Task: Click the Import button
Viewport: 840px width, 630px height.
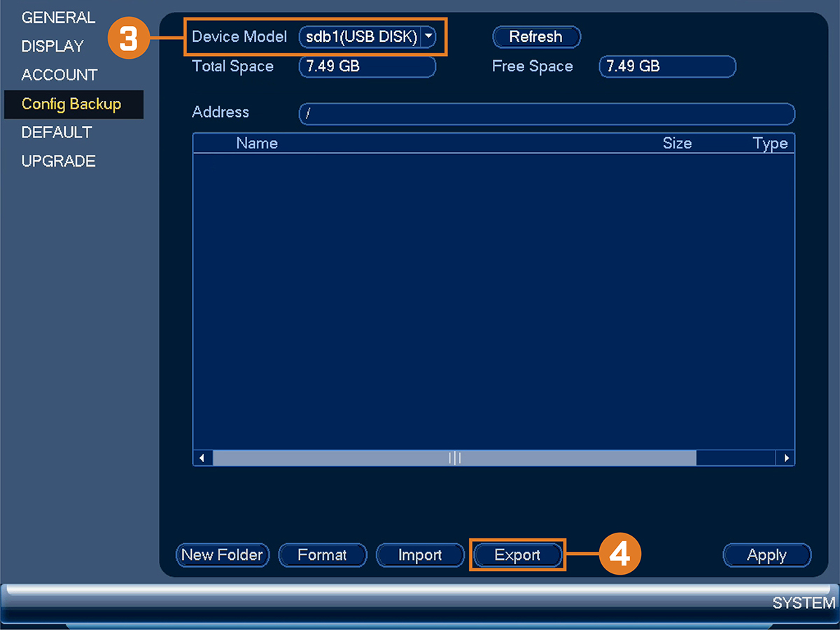Action: click(420, 555)
